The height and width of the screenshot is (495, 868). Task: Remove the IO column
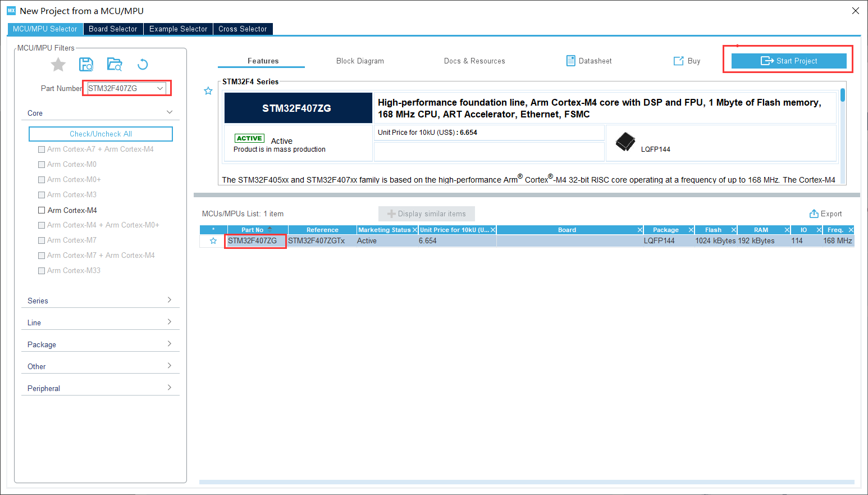click(x=819, y=230)
